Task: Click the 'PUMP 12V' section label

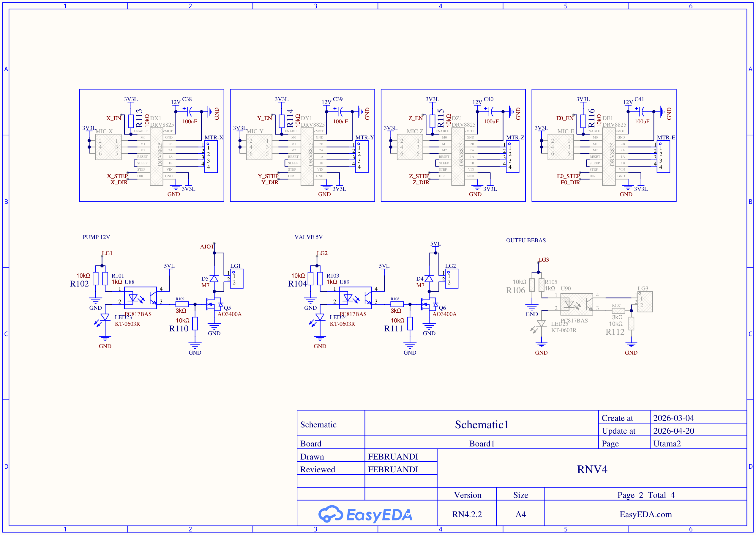Action: tap(96, 237)
